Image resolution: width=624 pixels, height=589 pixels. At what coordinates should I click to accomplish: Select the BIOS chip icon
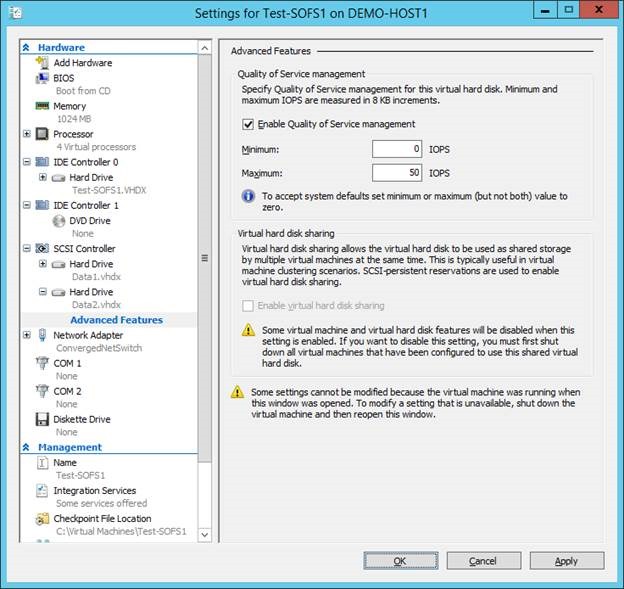[x=43, y=78]
